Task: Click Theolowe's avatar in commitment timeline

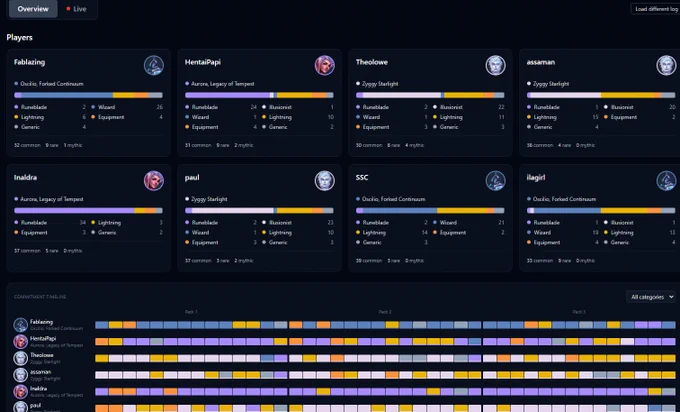Action: point(20,358)
